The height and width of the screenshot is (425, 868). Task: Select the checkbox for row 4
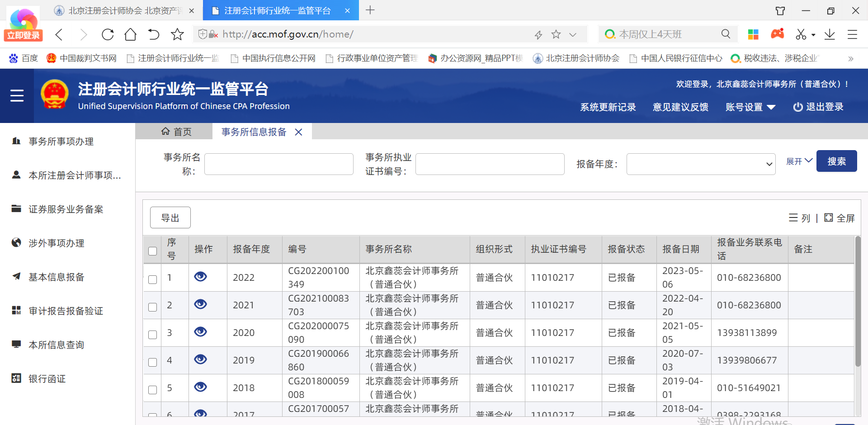pos(153,362)
